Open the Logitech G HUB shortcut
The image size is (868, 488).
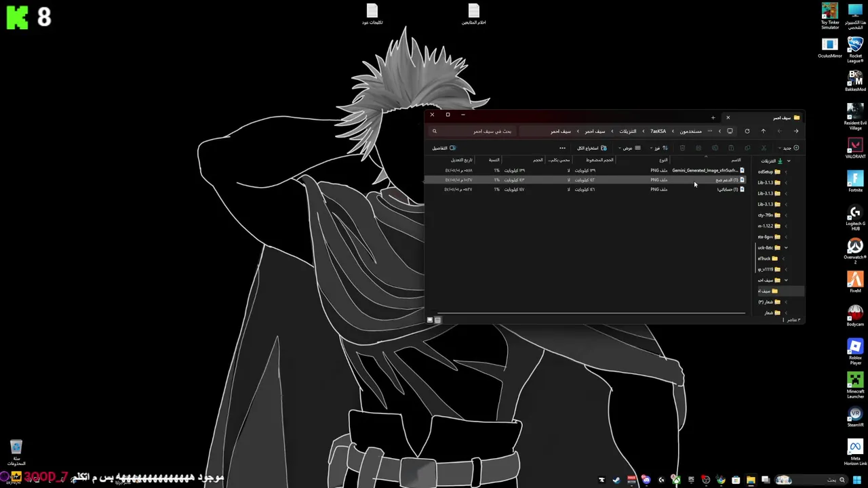(x=855, y=217)
